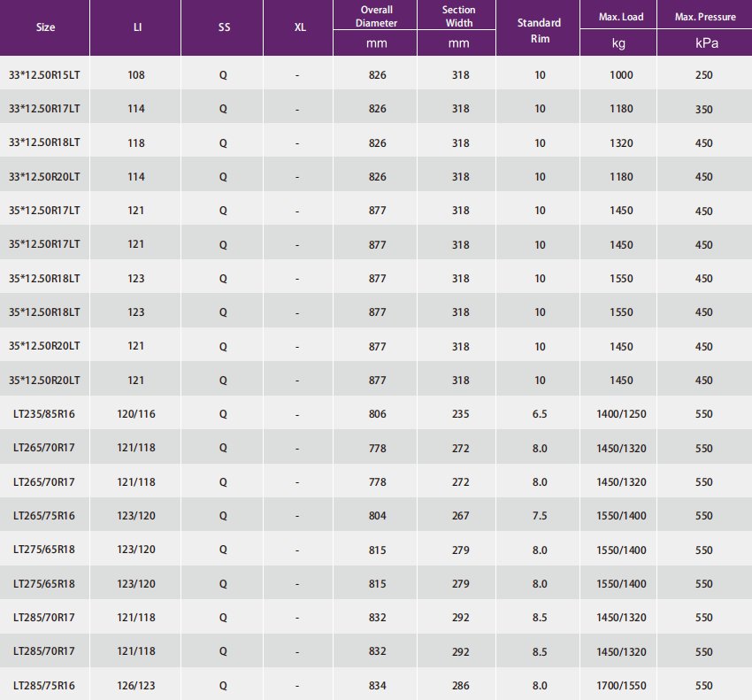This screenshot has height=700, width=752.
Task: Click the kPa unit label
Action: (704, 42)
